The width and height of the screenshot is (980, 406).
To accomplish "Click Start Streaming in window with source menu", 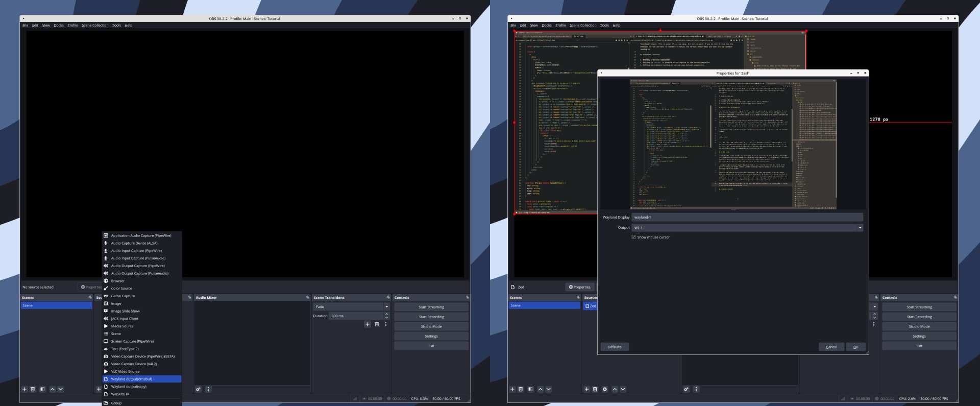I will click(x=431, y=307).
